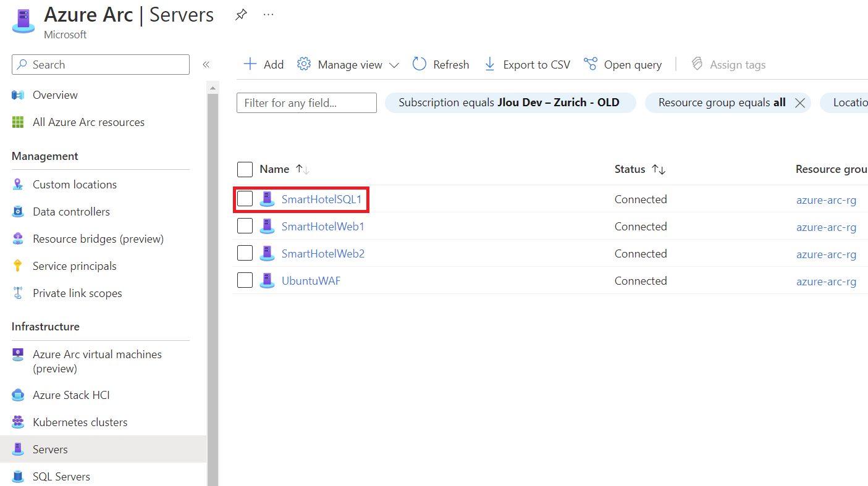Click the SmartHotelWeb2 server icon

point(267,253)
